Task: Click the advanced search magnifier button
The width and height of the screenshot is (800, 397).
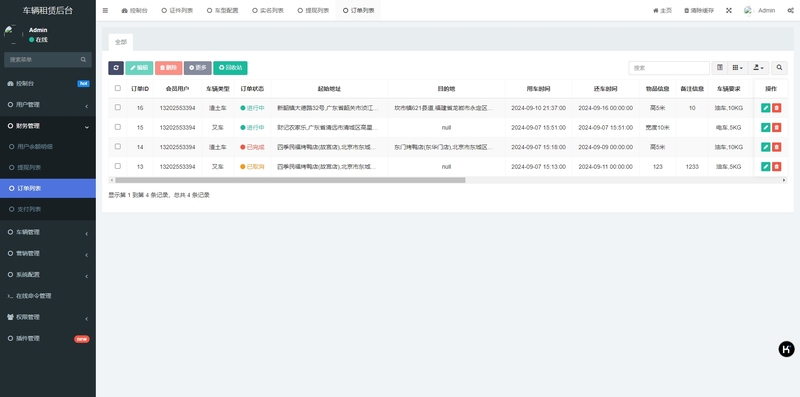Action: pos(779,67)
